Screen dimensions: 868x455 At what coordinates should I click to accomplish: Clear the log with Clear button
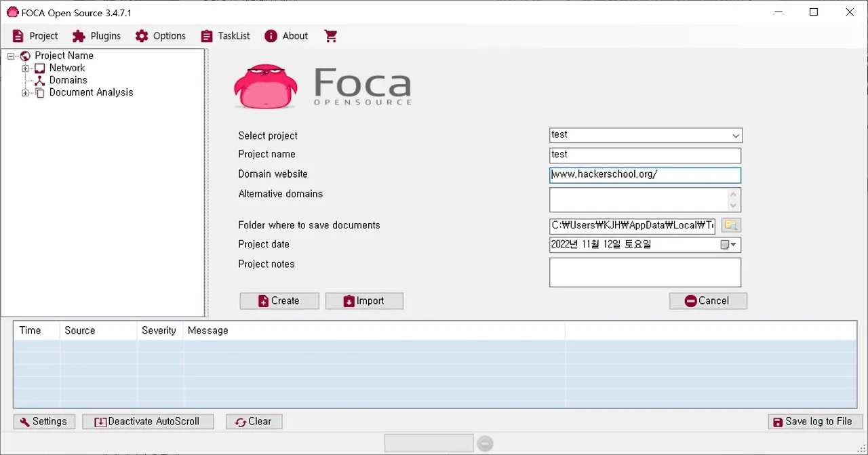pos(254,422)
